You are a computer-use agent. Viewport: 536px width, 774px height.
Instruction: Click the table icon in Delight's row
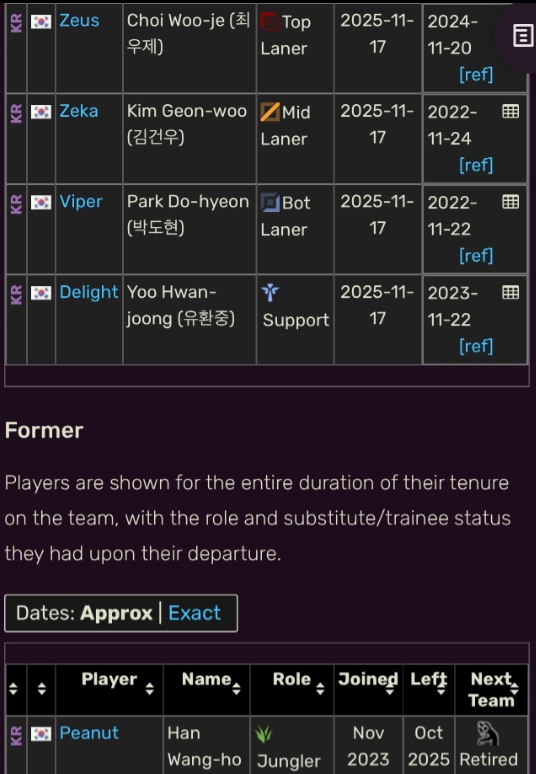coord(510,292)
